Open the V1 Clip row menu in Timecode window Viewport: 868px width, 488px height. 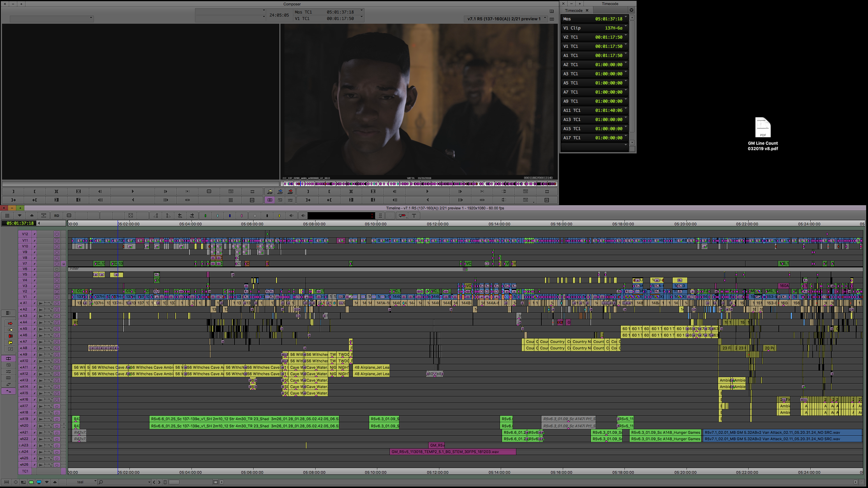[x=626, y=26]
